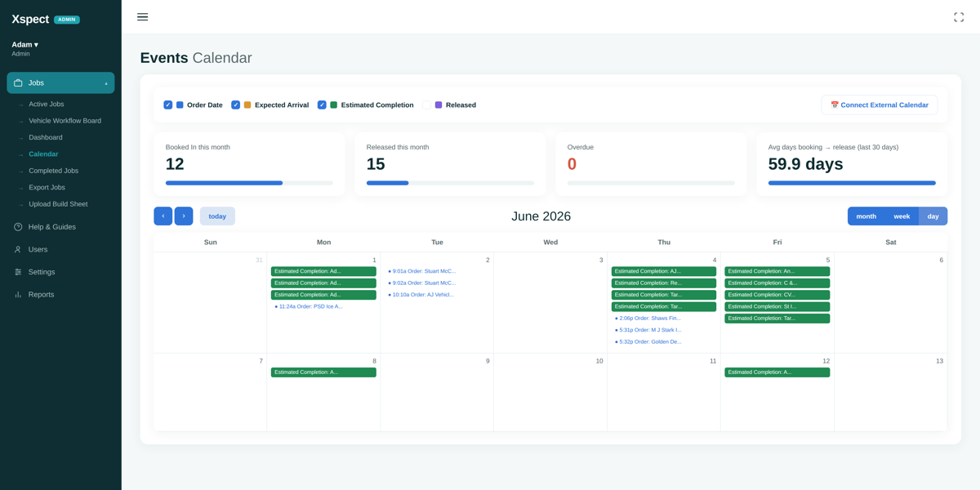Viewport: 980px width, 490px height.
Task: Open Vehicle Workflow Board page
Action: (65, 121)
